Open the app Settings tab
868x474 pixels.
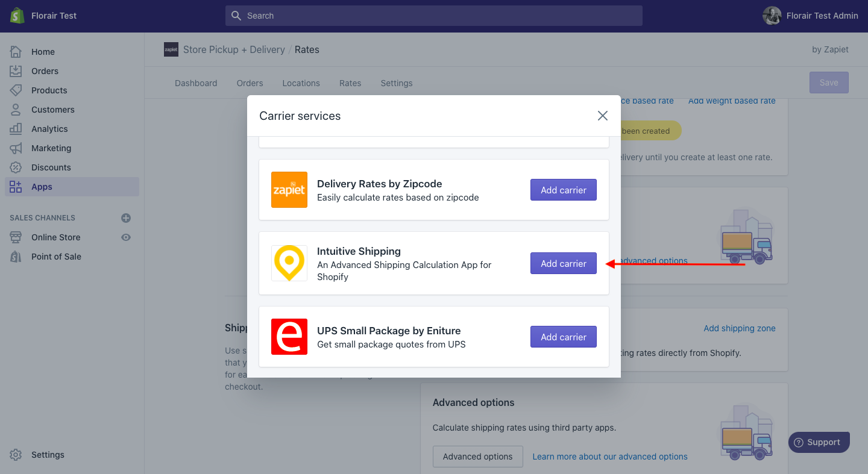(x=397, y=83)
